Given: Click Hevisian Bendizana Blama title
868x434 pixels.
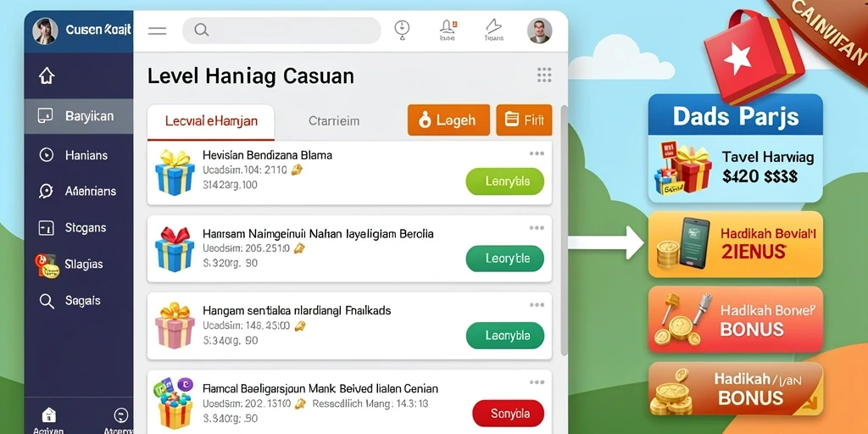Looking at the screenshot, I should (x=267, y=156).
